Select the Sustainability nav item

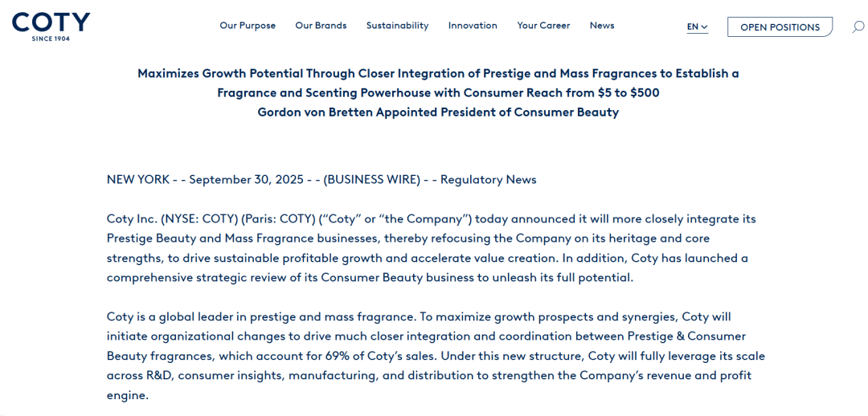point(397,26)
